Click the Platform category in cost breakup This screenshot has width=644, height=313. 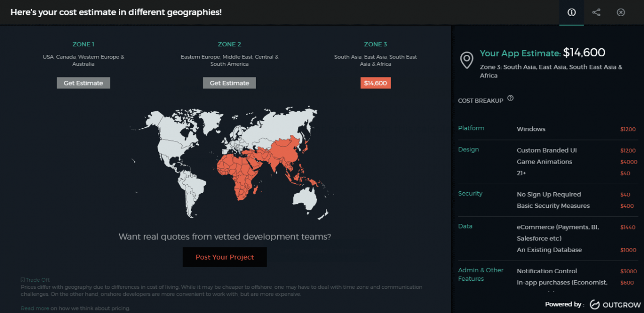471,128
